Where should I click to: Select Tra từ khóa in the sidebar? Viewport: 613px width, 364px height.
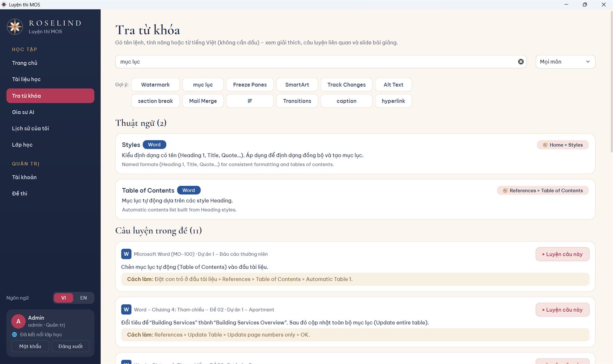tap(50, 96)
